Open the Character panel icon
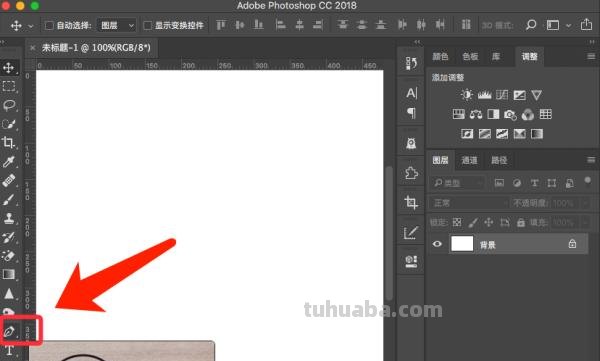The image size is (600, 361). 411,93
